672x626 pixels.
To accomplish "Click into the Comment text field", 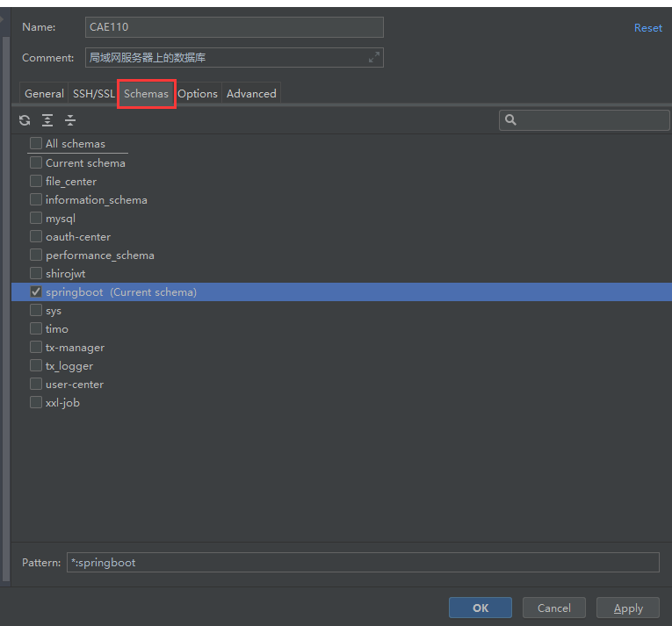I will [235, 57].
